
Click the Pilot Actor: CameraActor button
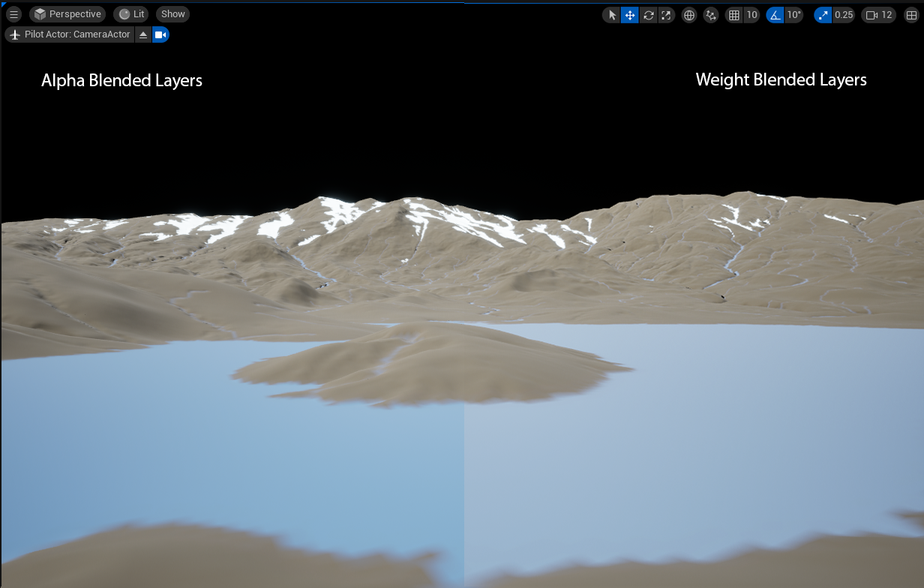coord(70,34)
